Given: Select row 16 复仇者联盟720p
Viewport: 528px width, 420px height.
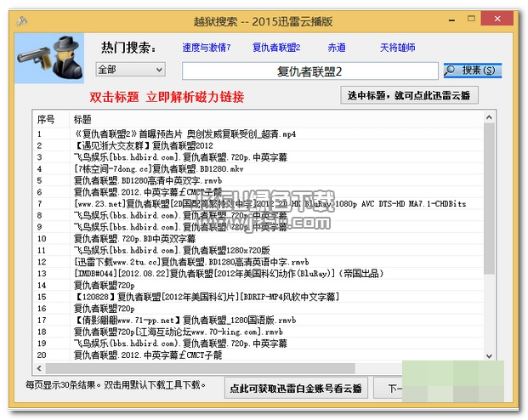Looking at the screenshot, I should pyautogui.click(x=258, y=309).
